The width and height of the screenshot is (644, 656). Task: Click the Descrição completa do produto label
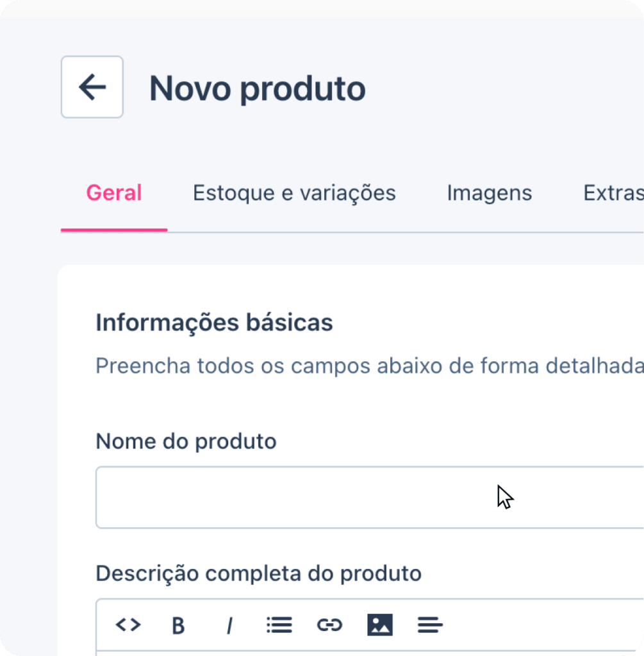click(259, 573)
